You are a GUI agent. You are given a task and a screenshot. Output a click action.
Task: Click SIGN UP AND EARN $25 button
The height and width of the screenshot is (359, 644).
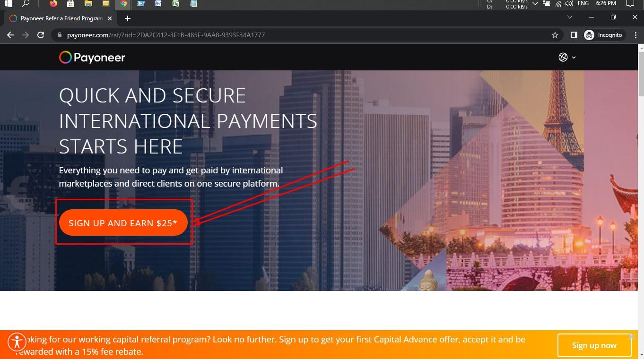(123, 222)
